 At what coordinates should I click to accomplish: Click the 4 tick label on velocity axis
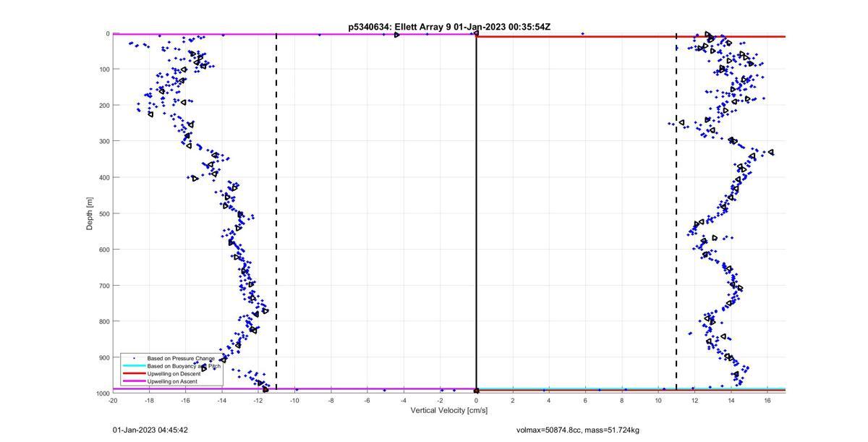[549, 399]
